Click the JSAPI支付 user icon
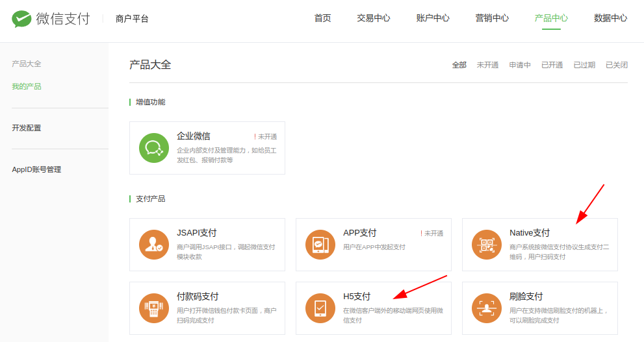This screenshot has width=644, height=342. 154,245
